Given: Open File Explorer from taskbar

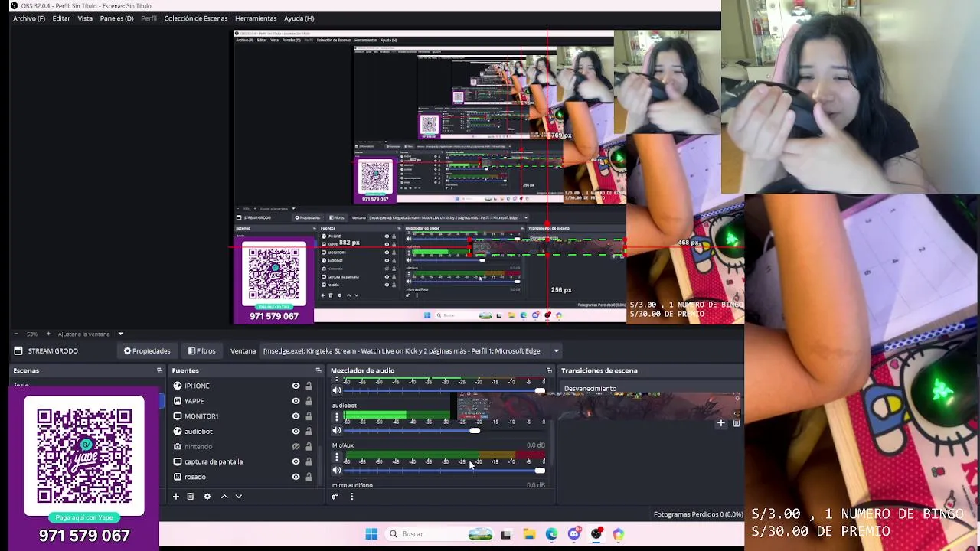Looking at the screenshot, I should [529, 534].
